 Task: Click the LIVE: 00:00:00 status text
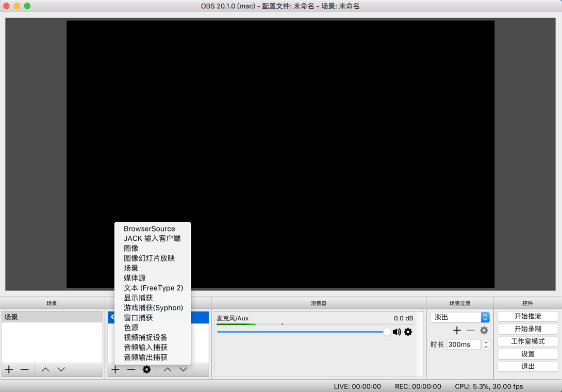pyautogui.click(x=357, y=386)
